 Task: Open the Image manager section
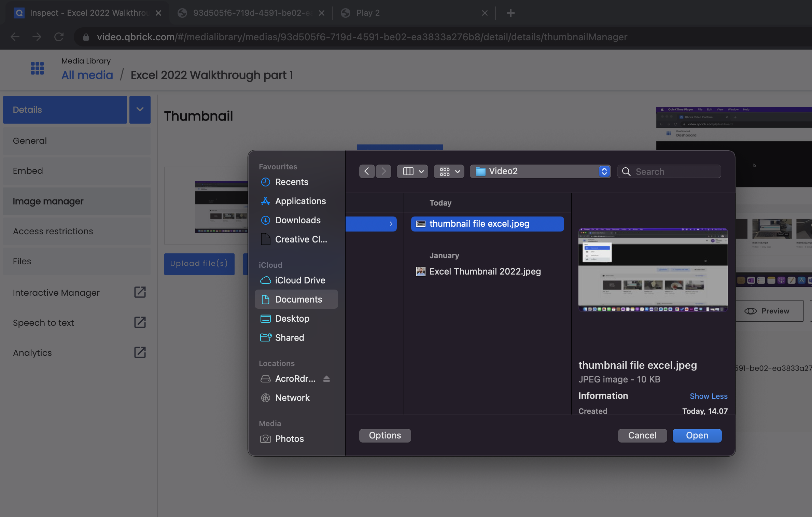click(77, 201)
